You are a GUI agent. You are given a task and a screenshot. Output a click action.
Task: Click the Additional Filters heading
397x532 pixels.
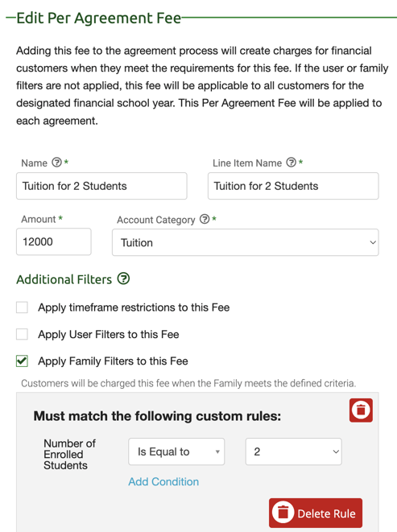tap(64, 279)
